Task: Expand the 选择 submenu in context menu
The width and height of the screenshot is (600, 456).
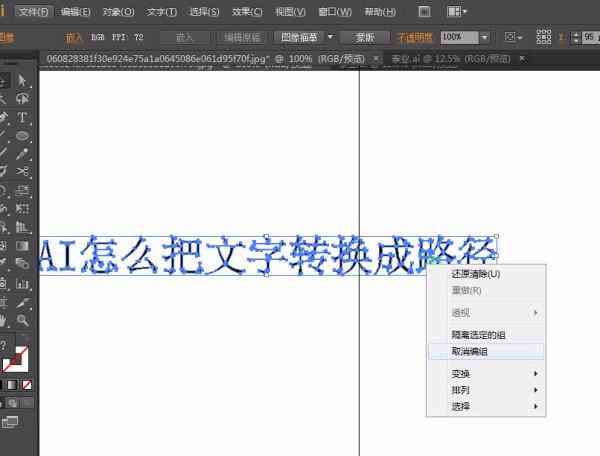Action: 486,407
